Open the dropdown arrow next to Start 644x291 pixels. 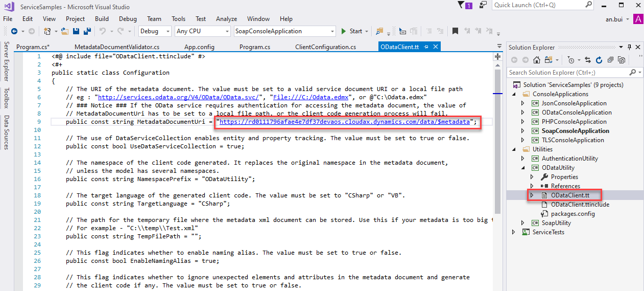tap(367, 32)
